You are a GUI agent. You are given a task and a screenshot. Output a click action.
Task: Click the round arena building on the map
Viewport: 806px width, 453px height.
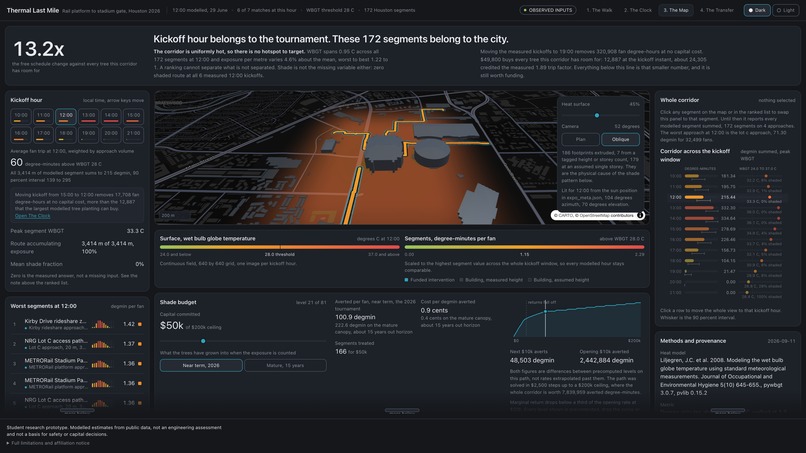pyautogui.click(x=432, y=153)
